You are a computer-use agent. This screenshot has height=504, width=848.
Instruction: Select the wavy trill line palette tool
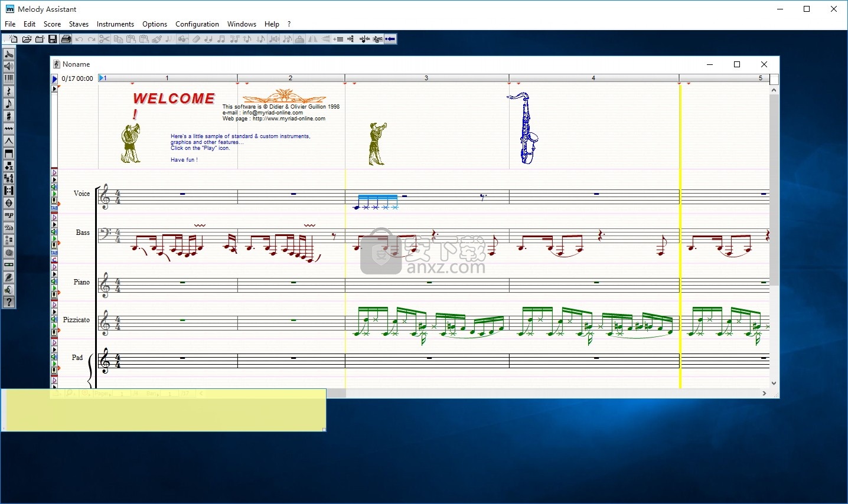pyautogui.click(x=9, y=128)
